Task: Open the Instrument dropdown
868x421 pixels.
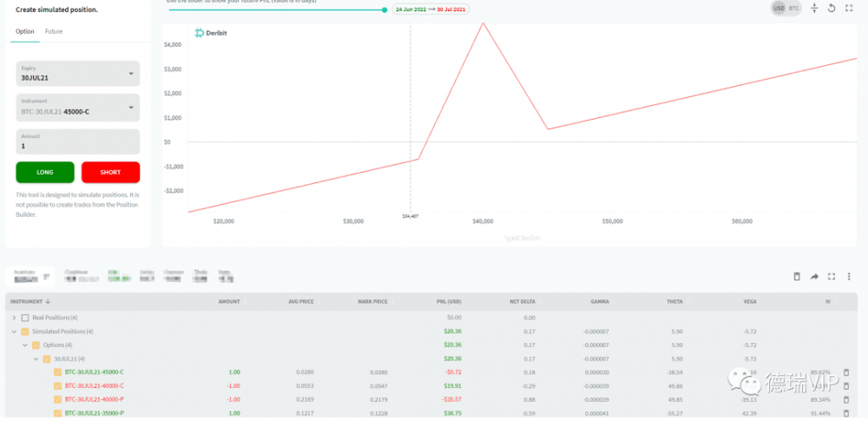Action: (78, 108)
